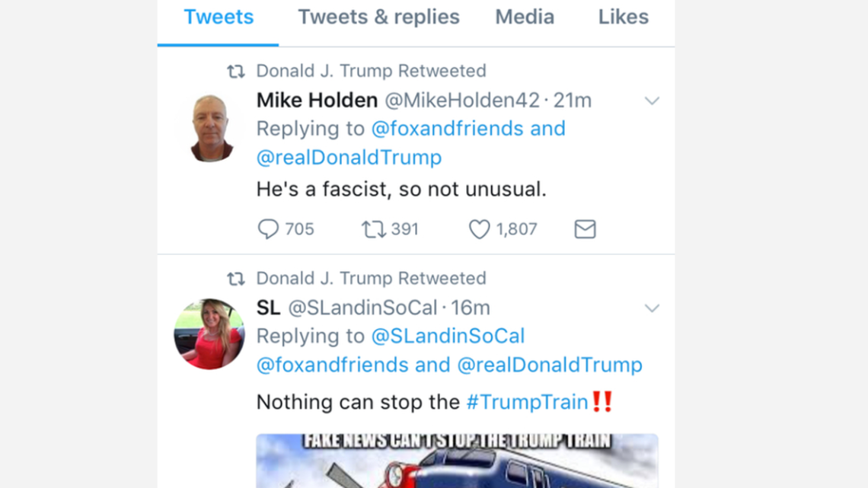Viewport: 868px width, 488px height.
Task: Select the Tweets tab
Action: tap(219, 17)
